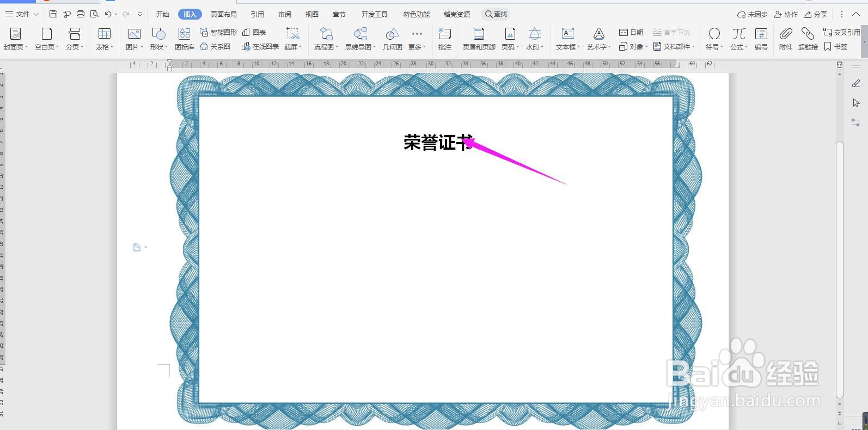Open the pen tool in sidebar
The height and width of the screenshot is (430, 868).
[856, 83]
